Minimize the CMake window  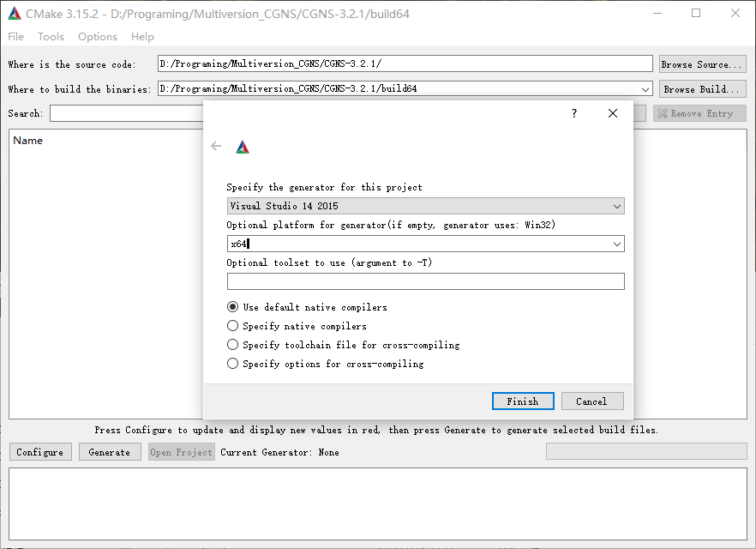[x=657, y=13]
